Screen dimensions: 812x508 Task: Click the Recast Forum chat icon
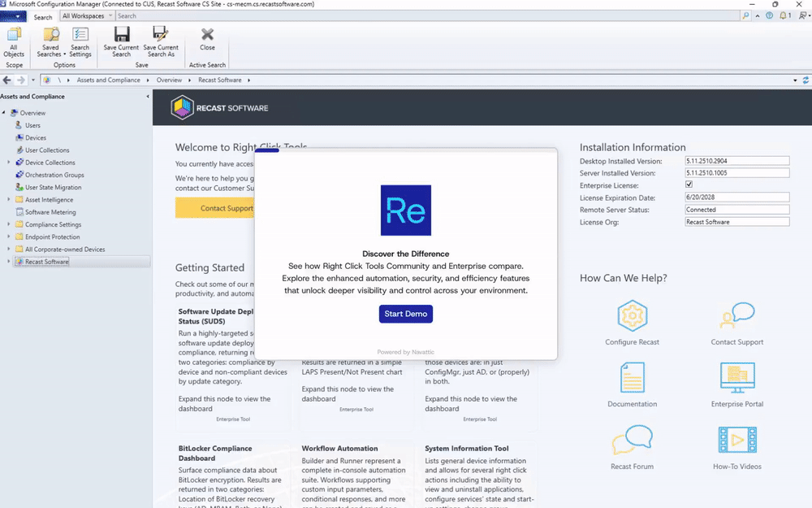[632, 440]
